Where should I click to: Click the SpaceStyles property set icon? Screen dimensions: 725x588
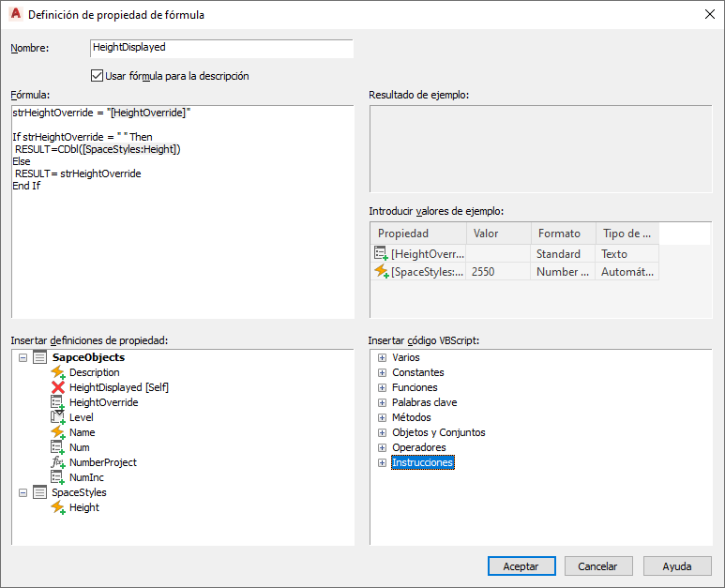pos(39,492)
